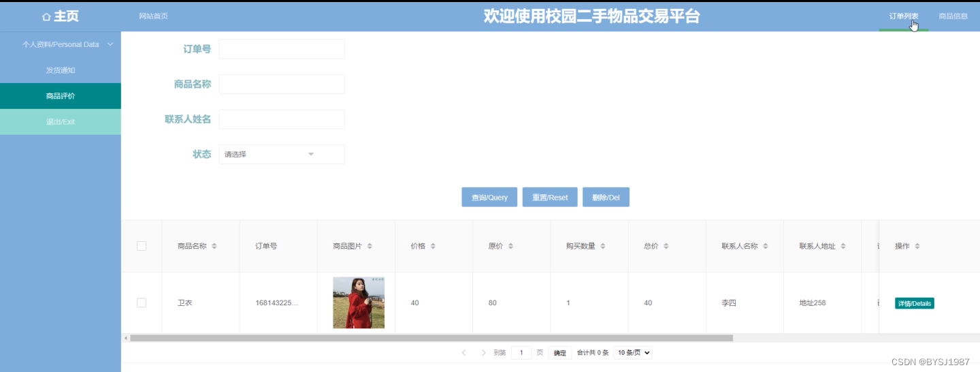Click the 主页 sidebar title
Image resolution: width=980 pixels, height=372 pixels.
click(x=66, y=16)
